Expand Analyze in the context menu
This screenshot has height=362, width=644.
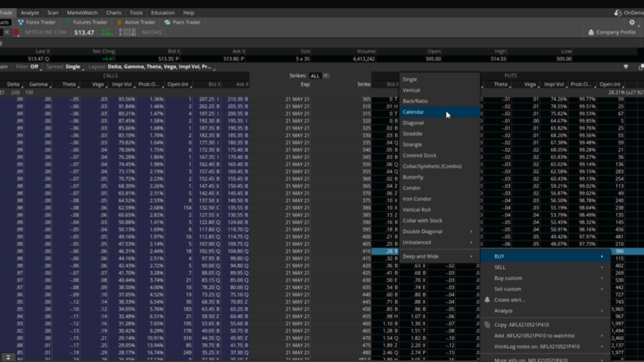pyautogui.click(x=545, y=310)
